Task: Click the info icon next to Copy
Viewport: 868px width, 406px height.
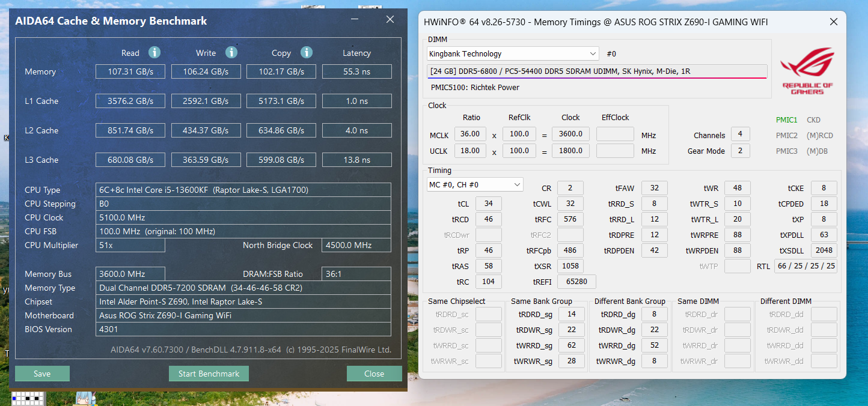Action: 307,53
